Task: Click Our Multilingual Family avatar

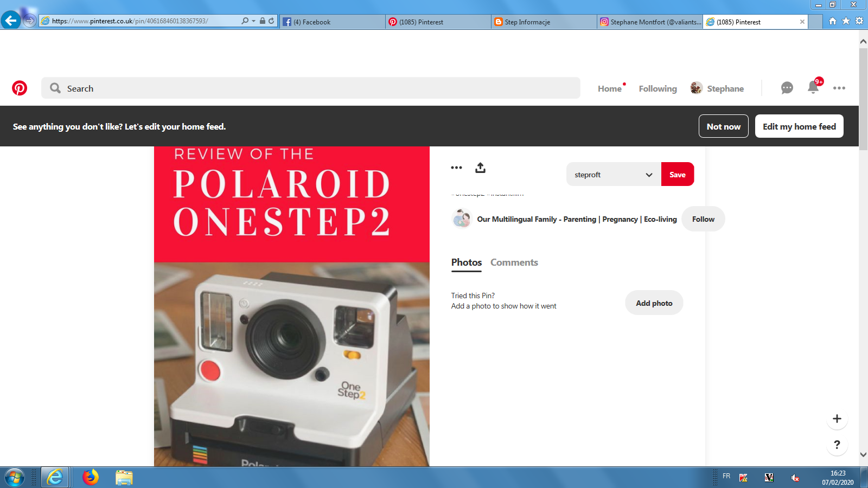Action: (x=462, y=219)
